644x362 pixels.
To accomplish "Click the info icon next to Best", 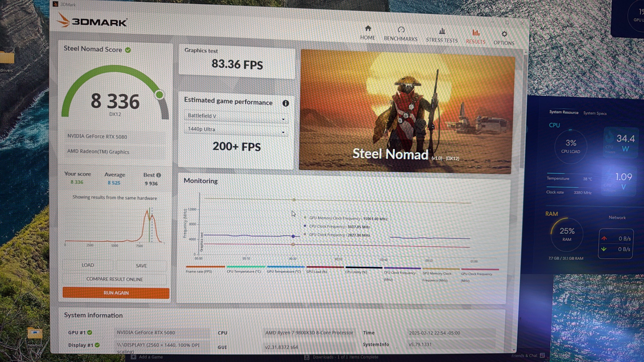I will coord(158,175).
